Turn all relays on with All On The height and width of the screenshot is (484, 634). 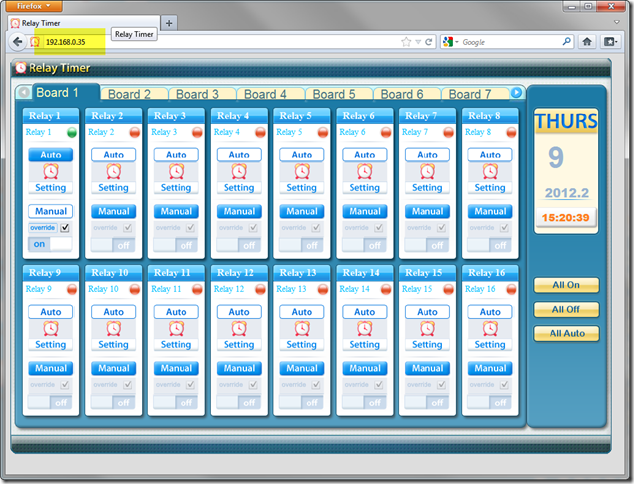(x=566, y=285)
